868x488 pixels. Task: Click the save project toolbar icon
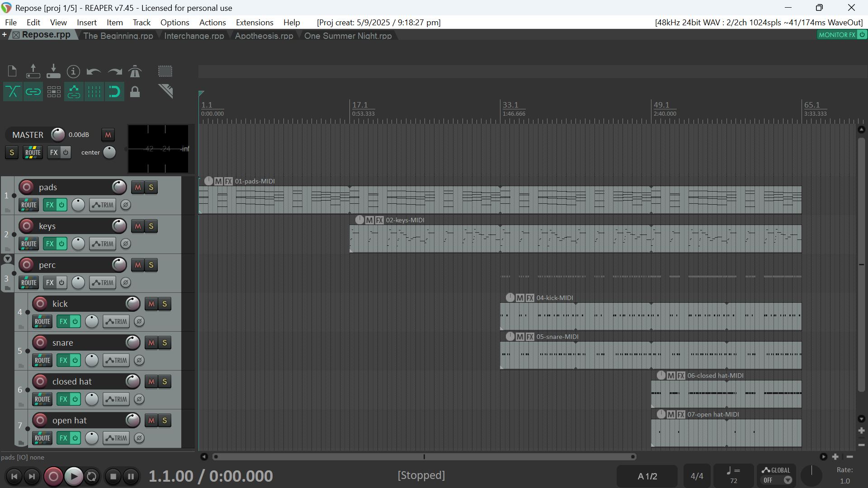point(53,71)
